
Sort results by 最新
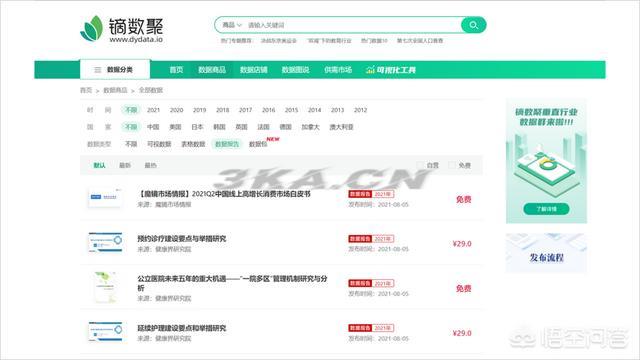(x=125, y=165)
